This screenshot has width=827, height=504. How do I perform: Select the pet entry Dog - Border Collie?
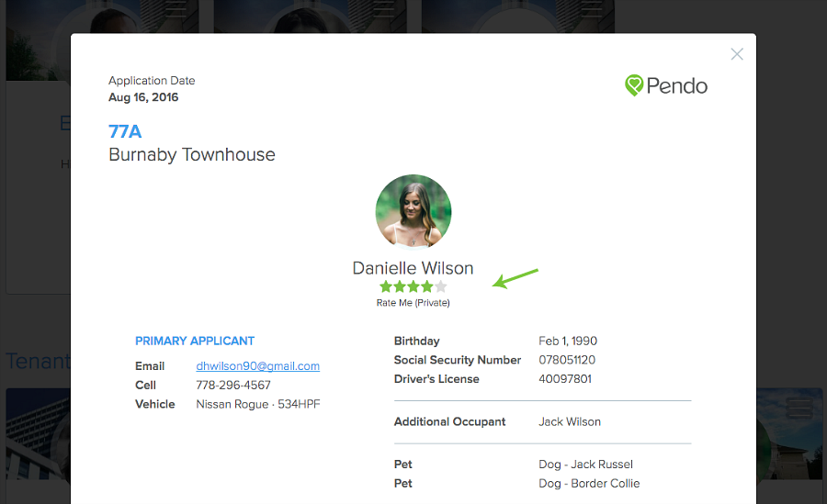(x=589, y=484)
